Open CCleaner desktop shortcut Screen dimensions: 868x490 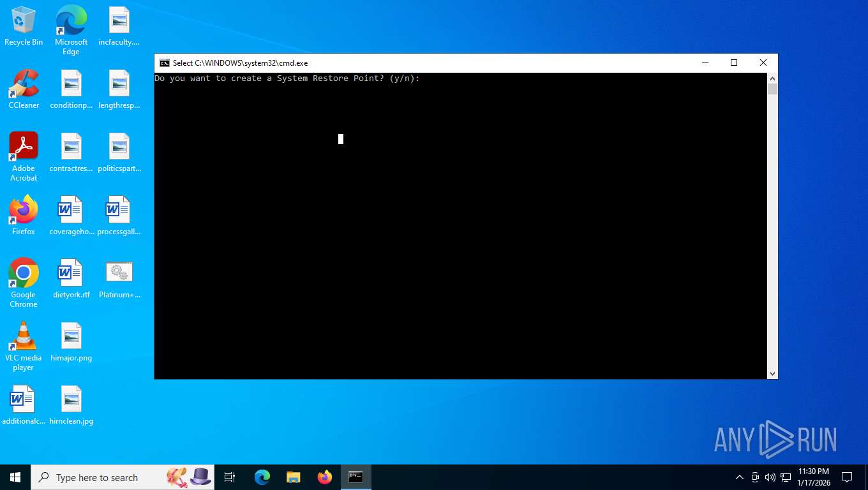(24, 89)
